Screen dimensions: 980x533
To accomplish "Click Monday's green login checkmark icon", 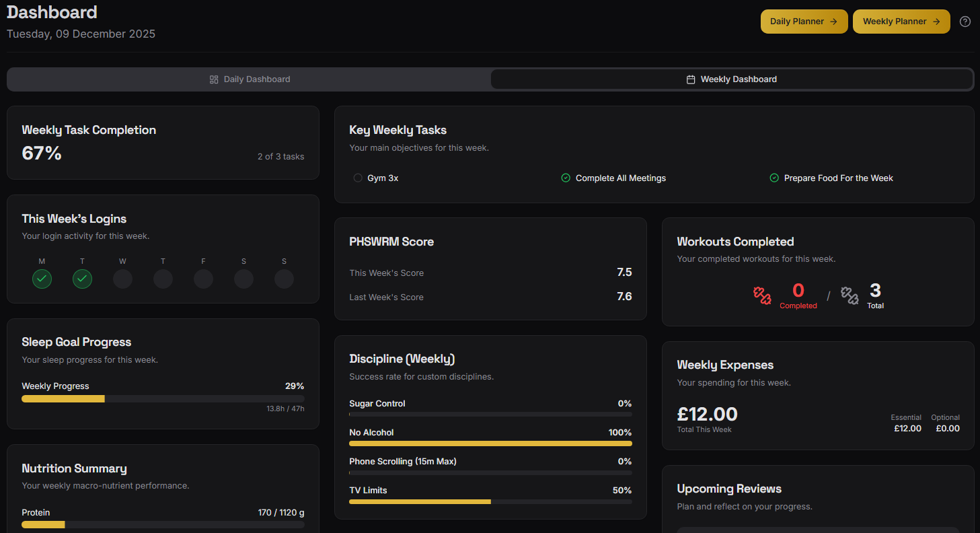I will (42, 279).
